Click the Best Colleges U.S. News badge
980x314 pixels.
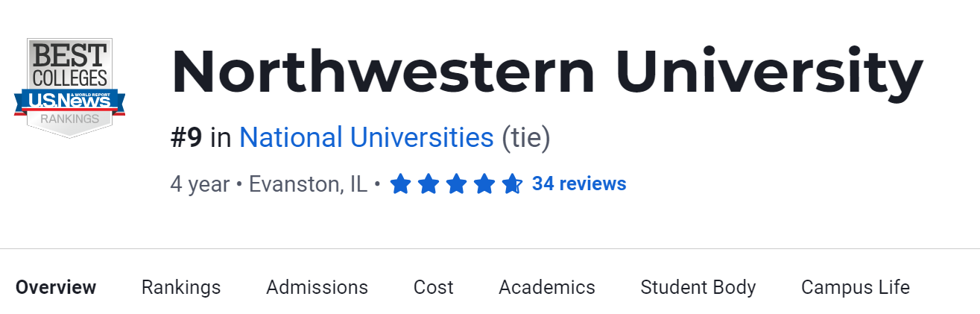[x=69, y=88]
